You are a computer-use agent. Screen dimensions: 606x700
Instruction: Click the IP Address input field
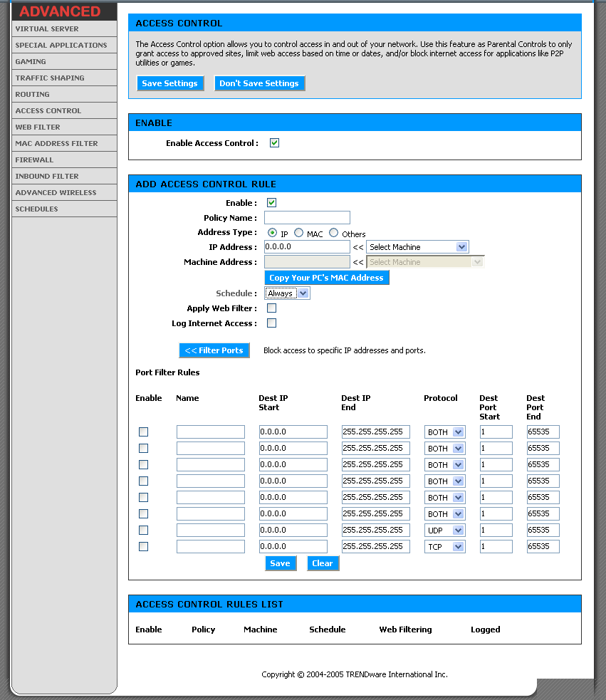point(307,247)
